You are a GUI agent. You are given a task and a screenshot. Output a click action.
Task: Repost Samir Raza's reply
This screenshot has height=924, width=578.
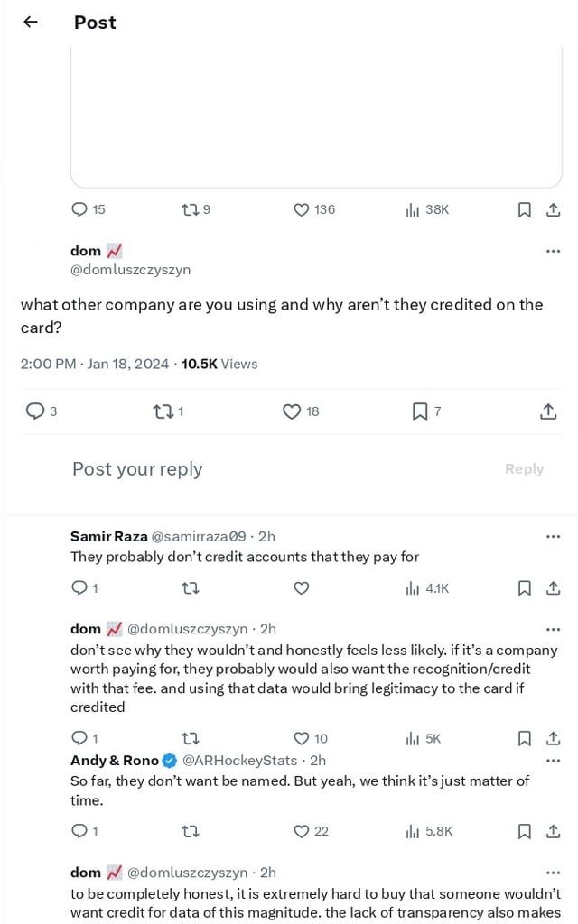[x=191, y=588]
